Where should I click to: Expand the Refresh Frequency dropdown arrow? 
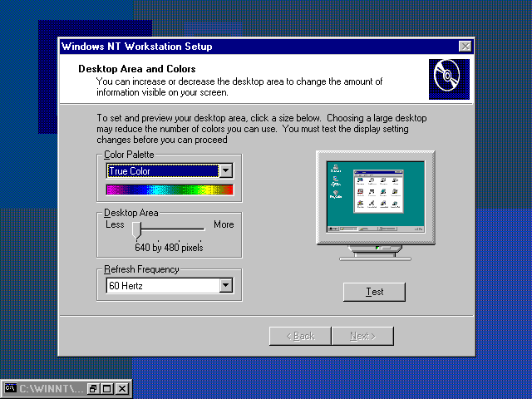[x=226, y=285]
